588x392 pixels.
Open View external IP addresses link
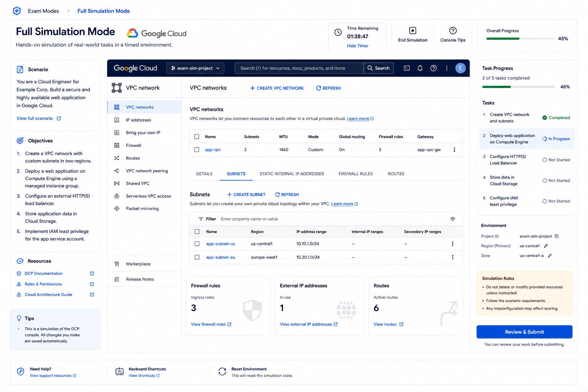tap(309, 324)
